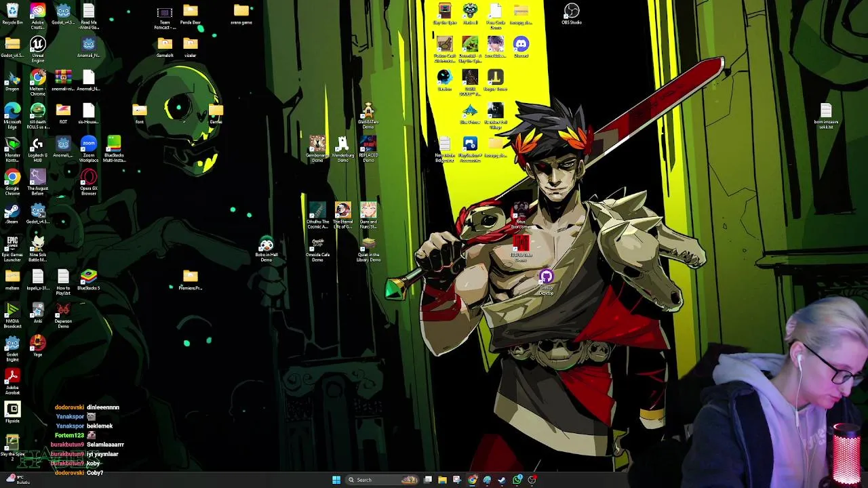Viewport: 868px width, 488px height.
Task: Open the Wonderburg Demo shortcut
Action: [x=343, y=148]
